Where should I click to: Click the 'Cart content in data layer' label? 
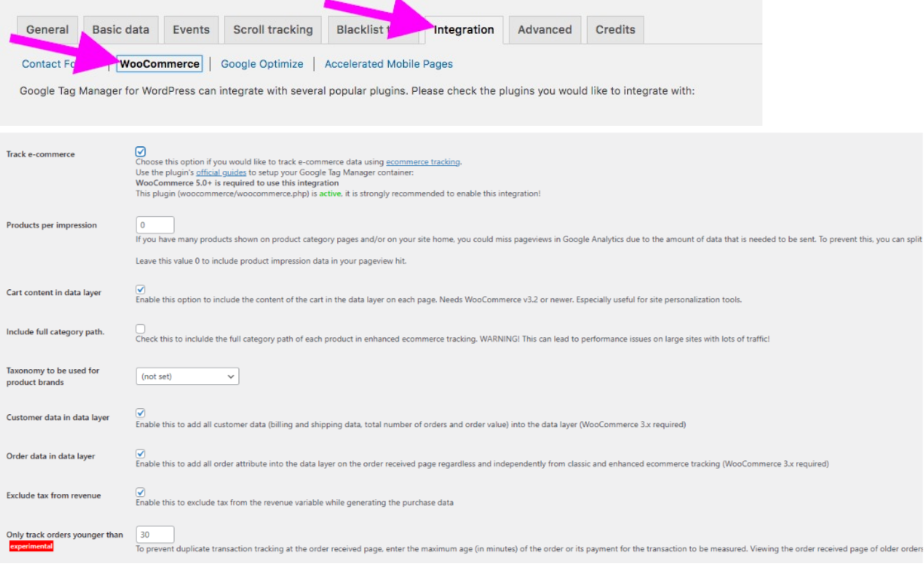pyautogui.click(x=54, y=292)
